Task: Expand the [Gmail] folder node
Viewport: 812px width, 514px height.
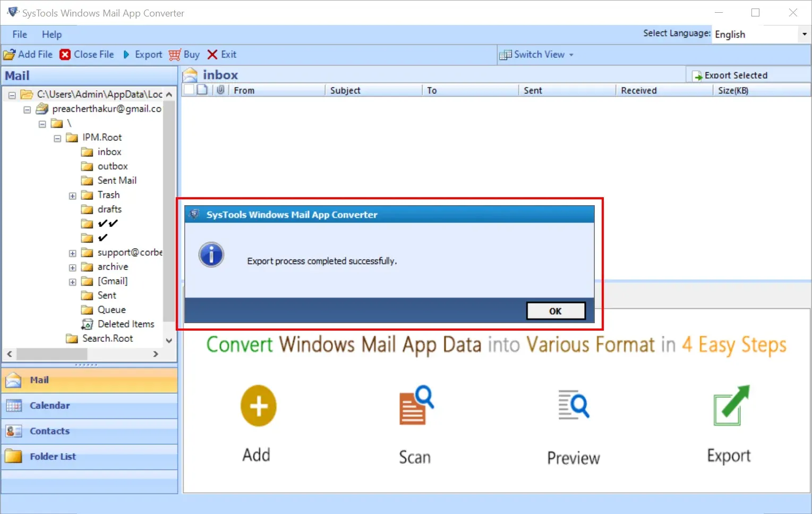Action: [73, 282]
